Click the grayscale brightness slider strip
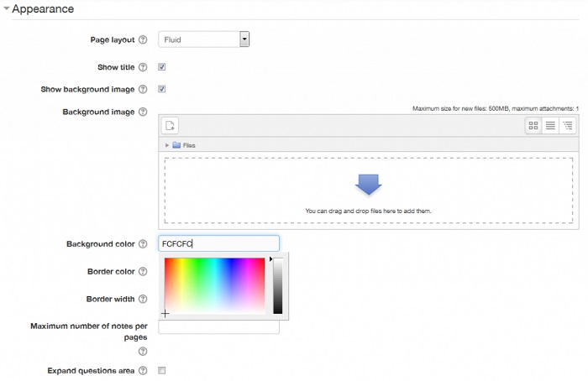Viewport: 588px width, 381px height. (277, 285)
